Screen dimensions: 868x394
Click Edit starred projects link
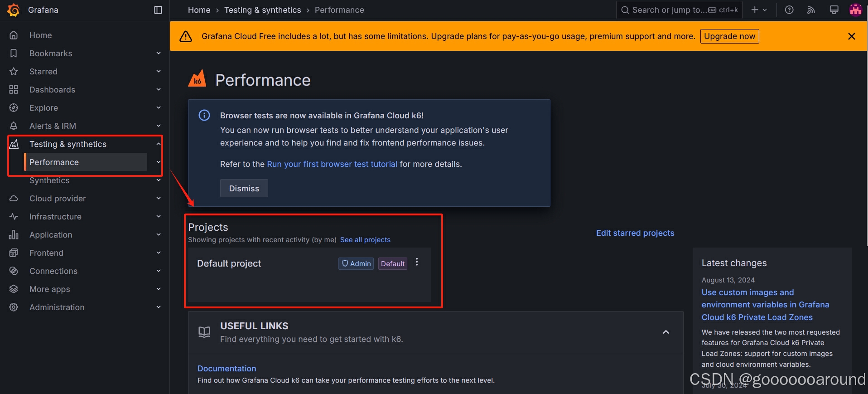(635, 233)
